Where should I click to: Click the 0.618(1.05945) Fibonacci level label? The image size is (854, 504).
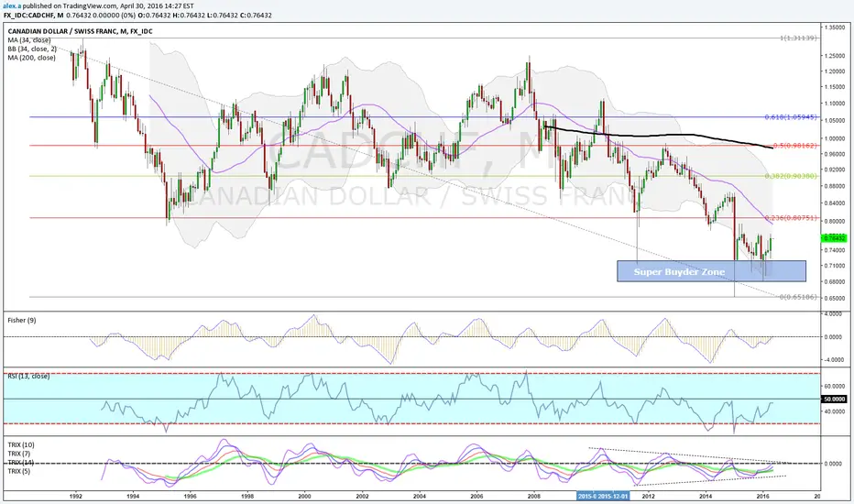point(790,117)
